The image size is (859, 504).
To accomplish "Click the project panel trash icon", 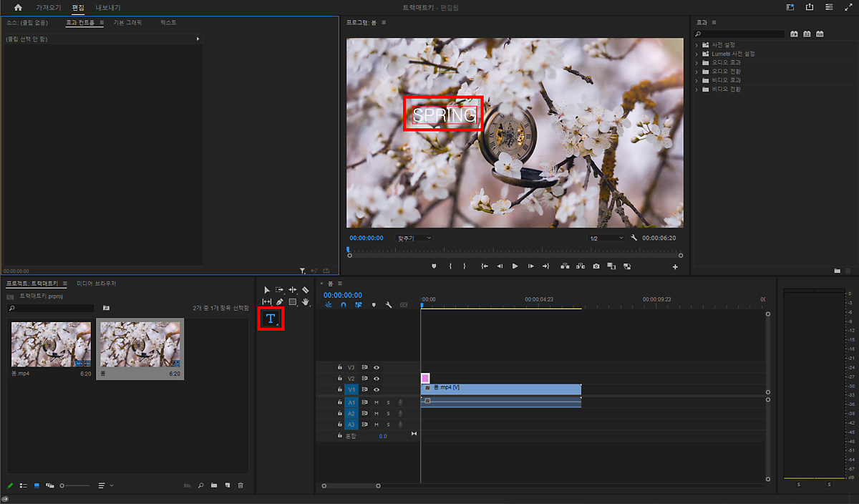I will click(x=241, y=485).
